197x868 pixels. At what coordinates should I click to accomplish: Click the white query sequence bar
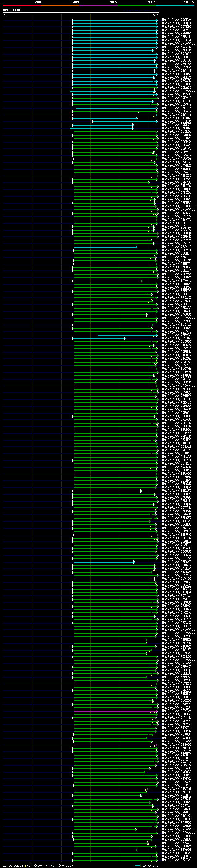81,12
